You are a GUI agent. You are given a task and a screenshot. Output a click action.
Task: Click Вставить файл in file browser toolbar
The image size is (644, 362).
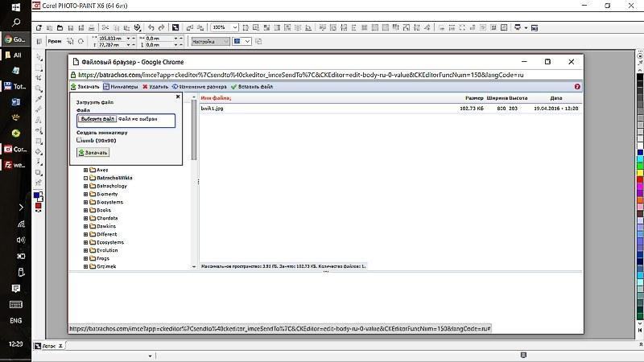(x=252, y=87)
